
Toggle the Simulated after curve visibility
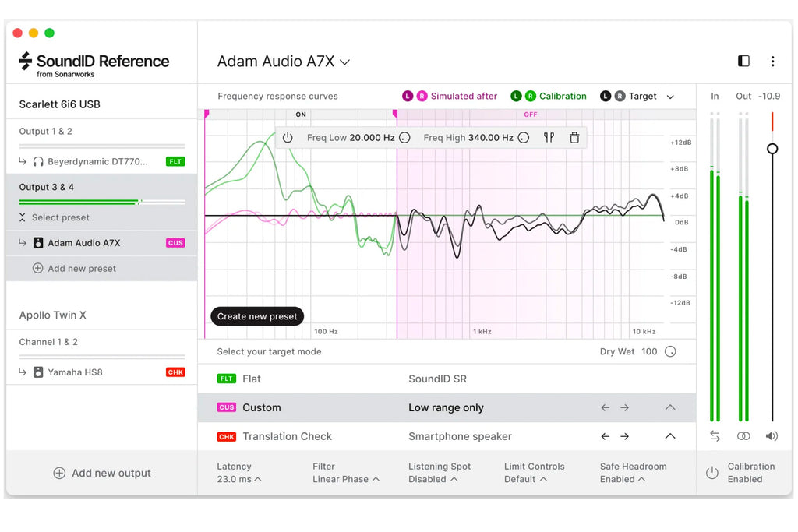point(450,96)
